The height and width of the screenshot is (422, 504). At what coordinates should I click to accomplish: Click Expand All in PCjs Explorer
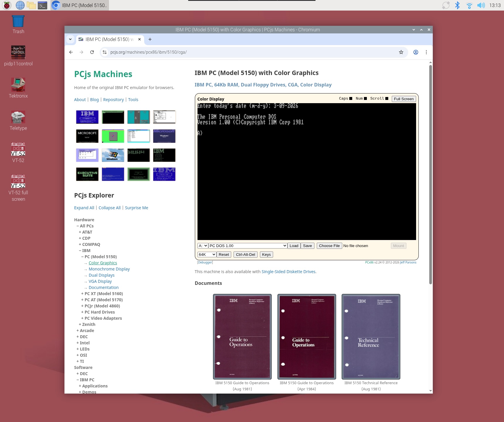coord(84,208)
